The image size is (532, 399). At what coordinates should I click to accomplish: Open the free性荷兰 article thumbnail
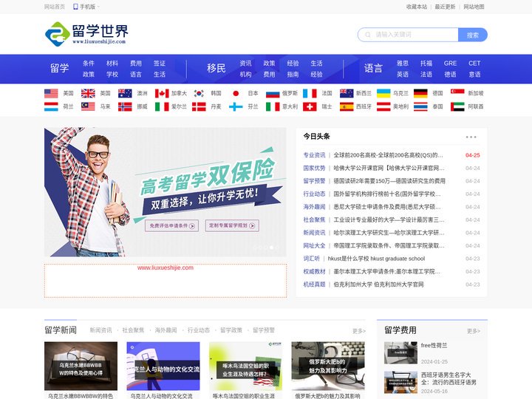point(400,353)
